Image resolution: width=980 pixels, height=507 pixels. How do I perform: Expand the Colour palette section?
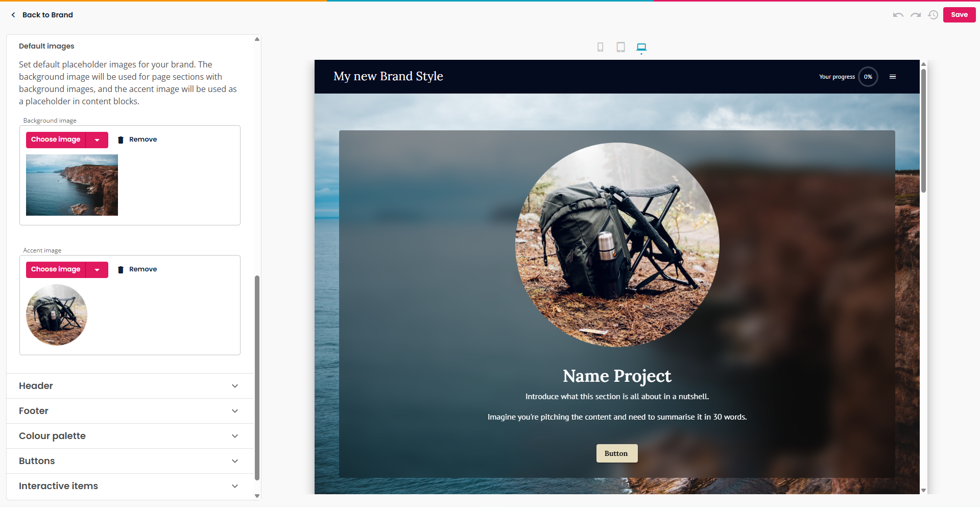[x=130, y=436]
